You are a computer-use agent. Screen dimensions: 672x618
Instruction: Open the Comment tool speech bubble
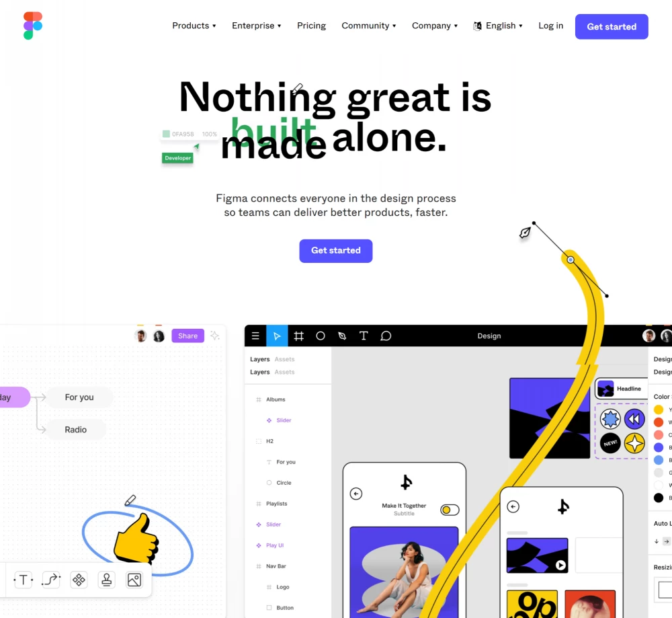(x=386, y=336)
